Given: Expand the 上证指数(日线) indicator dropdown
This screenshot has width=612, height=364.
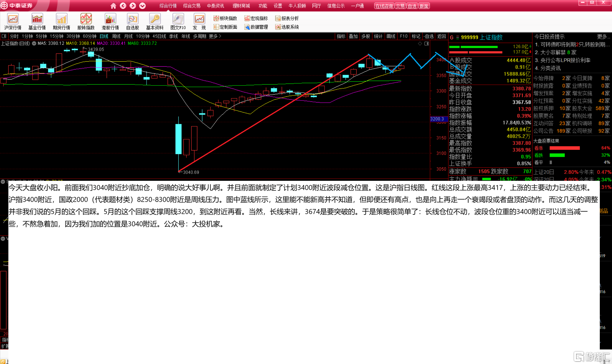Looking at the screenshot, I should pyautogui.click(x=34, y=43).
